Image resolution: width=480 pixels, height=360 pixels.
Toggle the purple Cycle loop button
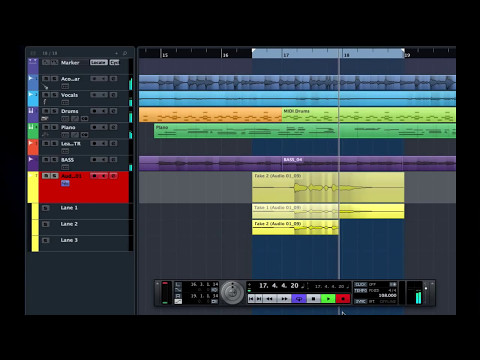(x=299, y=298)
